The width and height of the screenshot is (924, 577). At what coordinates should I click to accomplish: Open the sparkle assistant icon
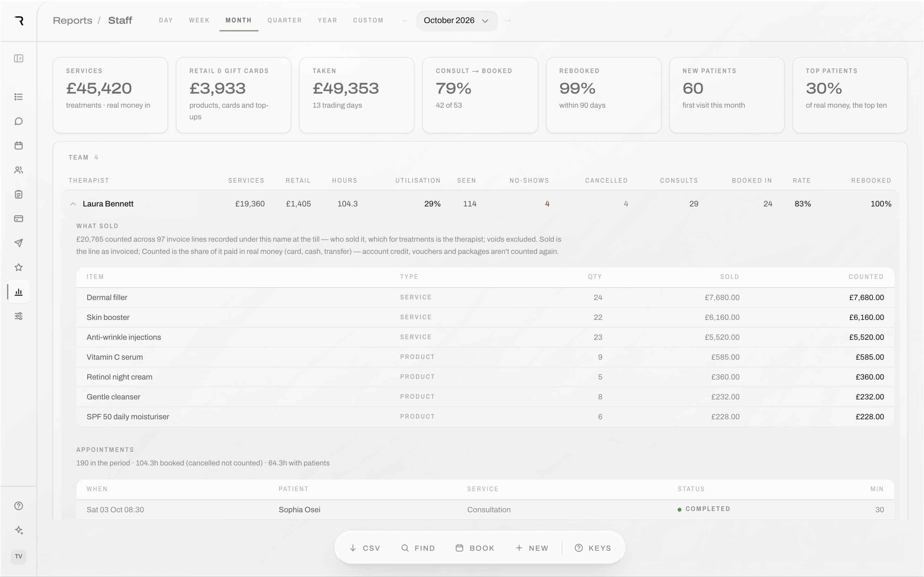[18, 531]
